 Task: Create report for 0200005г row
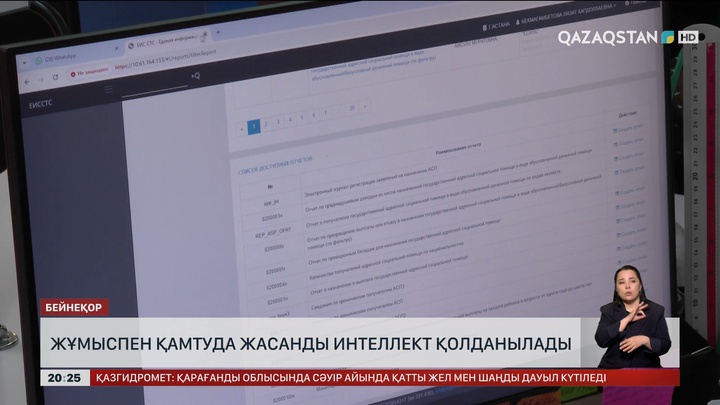tap(630, 191)
